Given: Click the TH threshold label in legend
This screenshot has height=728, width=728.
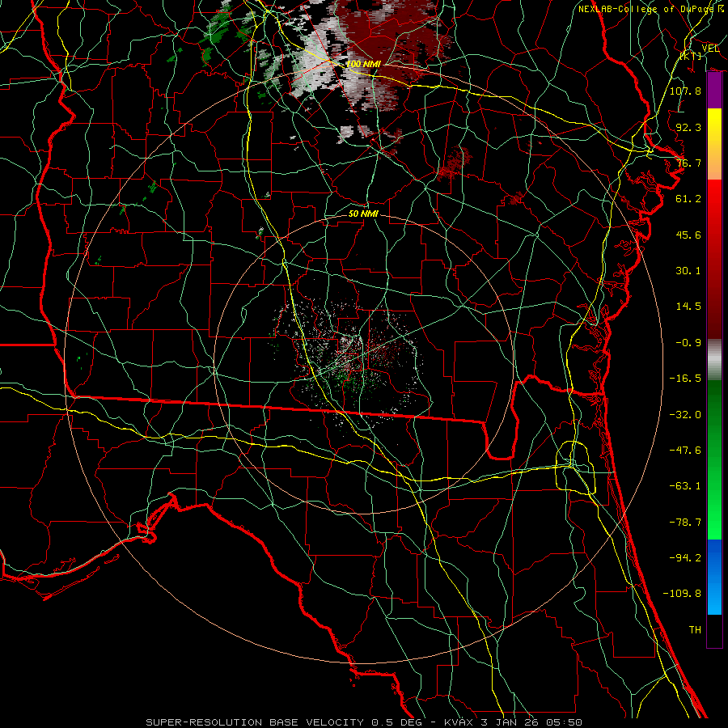Looking at the screenshot, I should [x=695, y=630].
